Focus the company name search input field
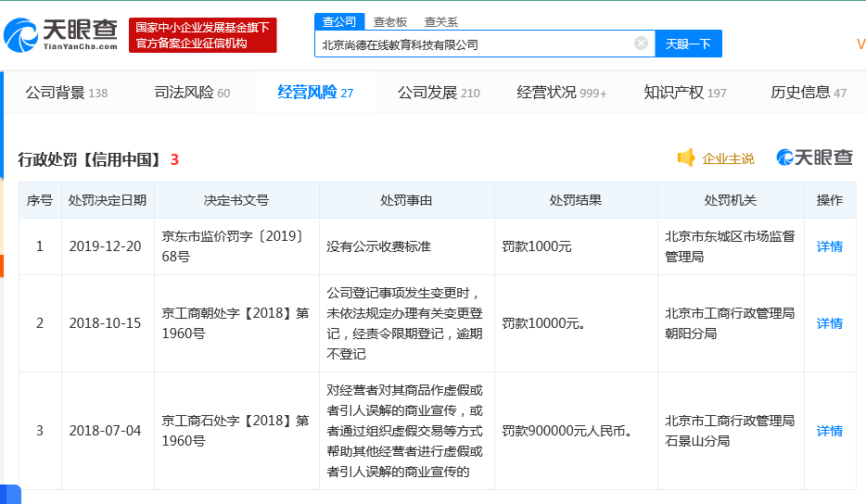 (475, 44)
